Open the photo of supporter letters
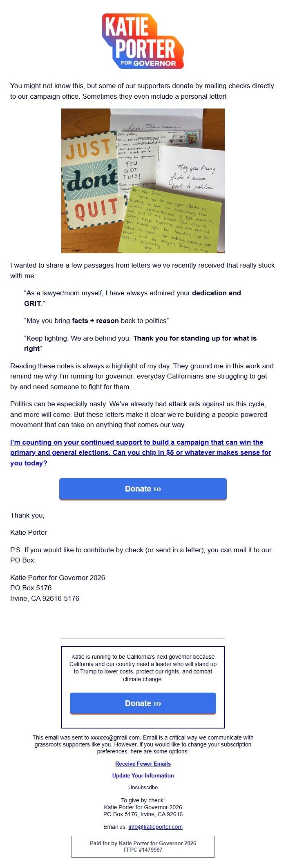The height and width of the screenshot is (868, 286). coord(143,180)
